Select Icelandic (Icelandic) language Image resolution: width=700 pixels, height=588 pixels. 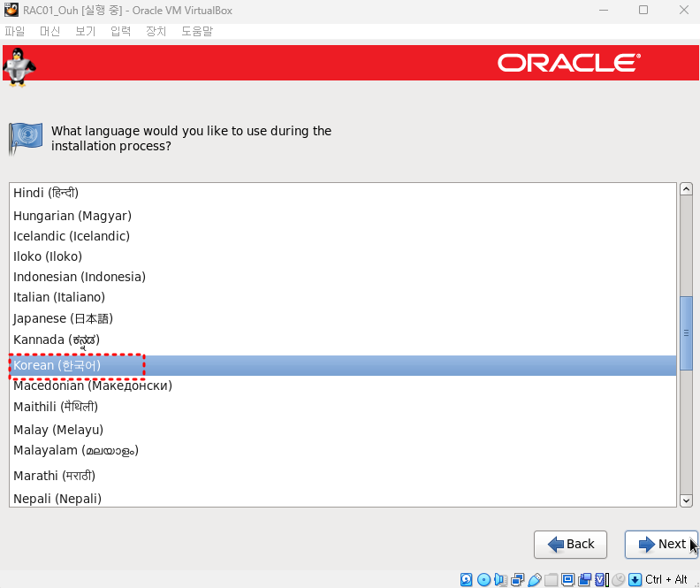point(343,236)
